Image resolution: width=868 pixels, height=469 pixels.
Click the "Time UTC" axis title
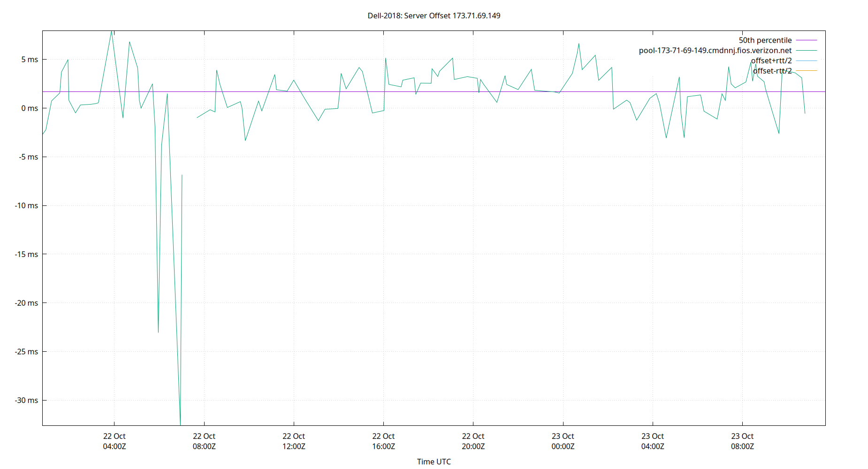click(434, 461)
